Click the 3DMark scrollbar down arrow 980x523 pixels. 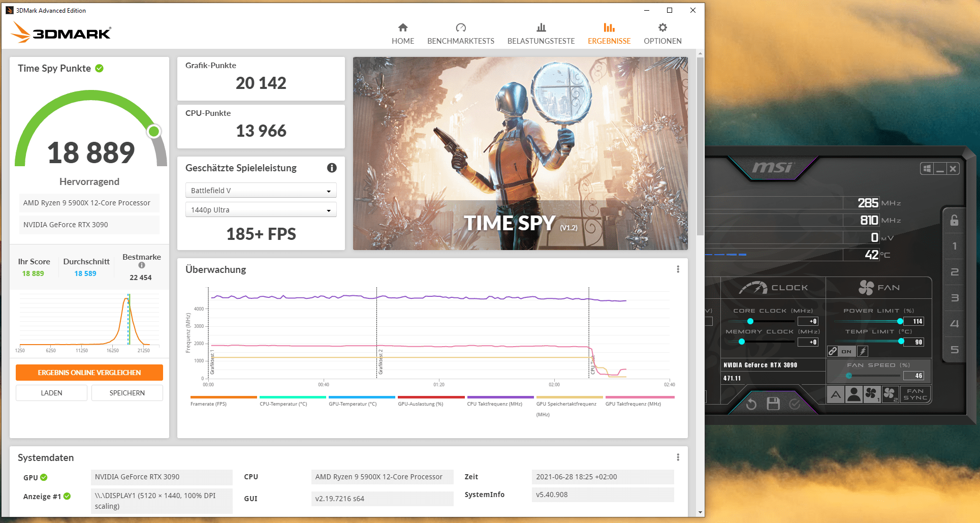point(701,512)
